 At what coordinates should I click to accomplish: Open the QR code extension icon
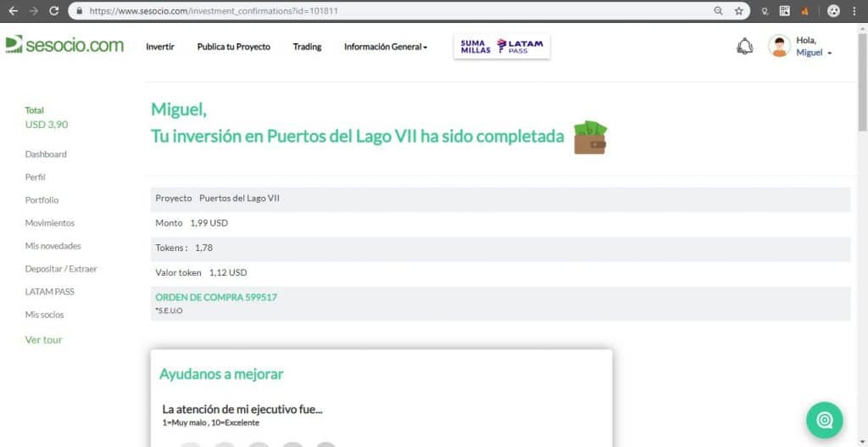click(x=784, y=10)
